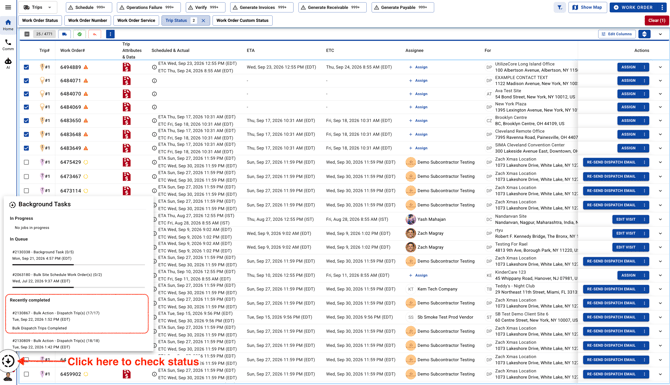Uncheck the checkbox for work order 6484071

pos(26,80)
